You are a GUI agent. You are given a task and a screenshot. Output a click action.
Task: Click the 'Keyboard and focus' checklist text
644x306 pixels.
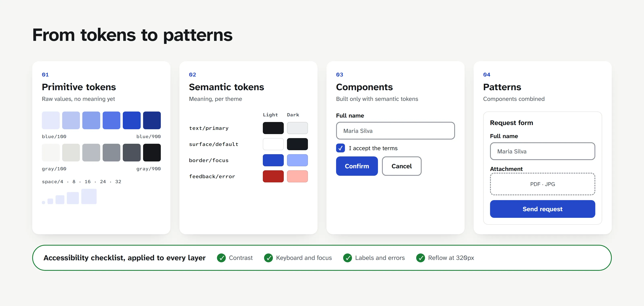[x=304, y=258]
